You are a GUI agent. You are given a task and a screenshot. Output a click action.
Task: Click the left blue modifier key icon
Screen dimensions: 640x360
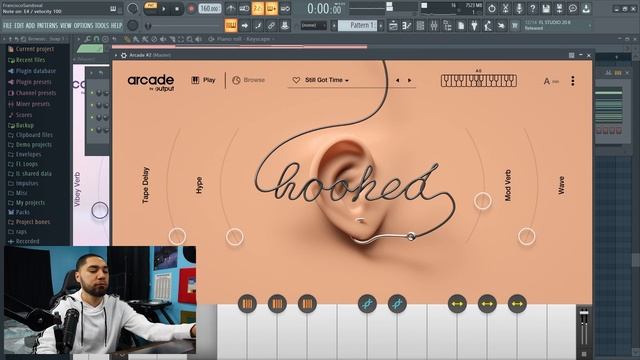click(367, 304)
